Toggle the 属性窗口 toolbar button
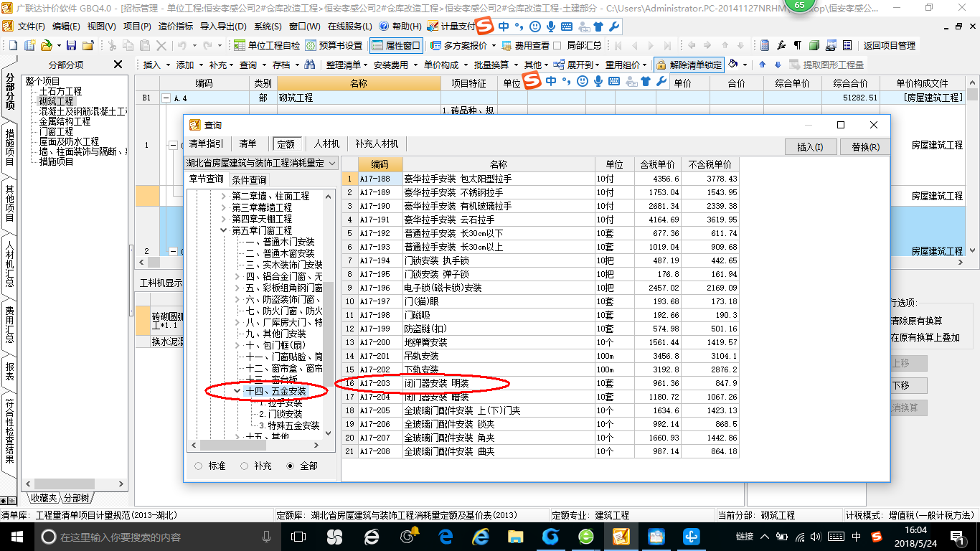This screenshot has height=551, width=980. click(x=397, y=45)
